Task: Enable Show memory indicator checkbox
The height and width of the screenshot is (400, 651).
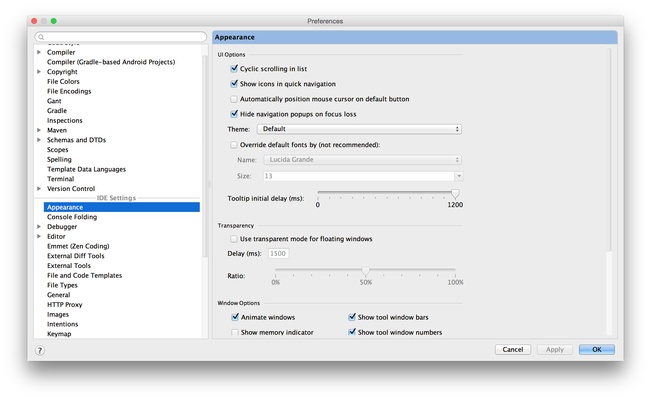Action: coord(235,332)
